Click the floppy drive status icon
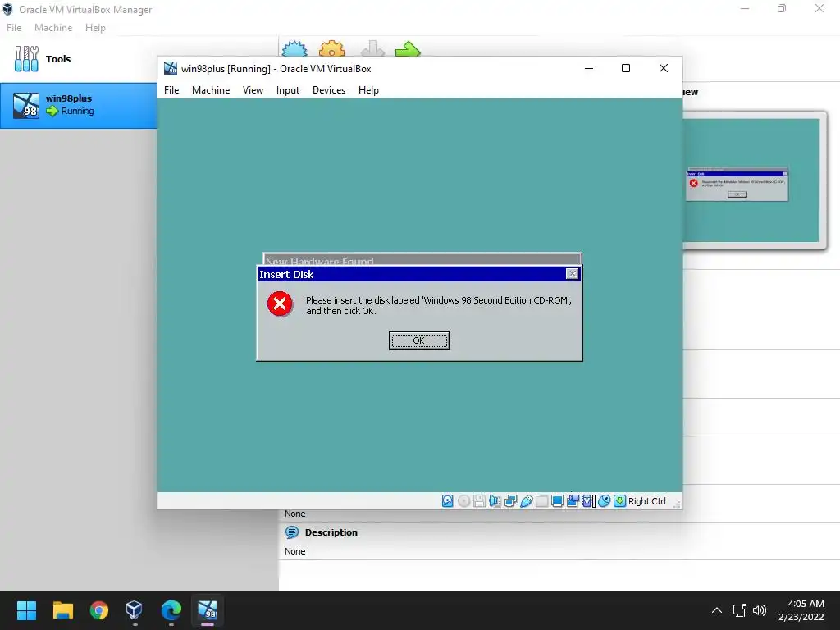The height and width of the screenshot is (630, 840). pos(479,501)
